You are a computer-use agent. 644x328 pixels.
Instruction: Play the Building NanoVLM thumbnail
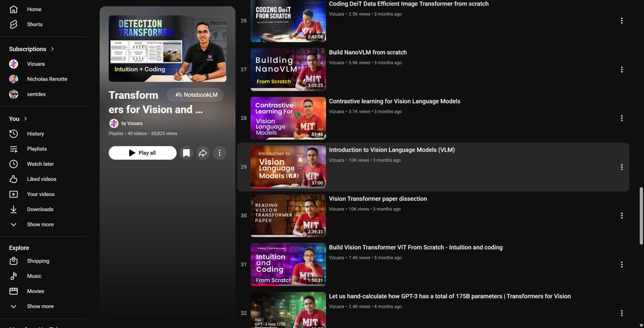288,70
